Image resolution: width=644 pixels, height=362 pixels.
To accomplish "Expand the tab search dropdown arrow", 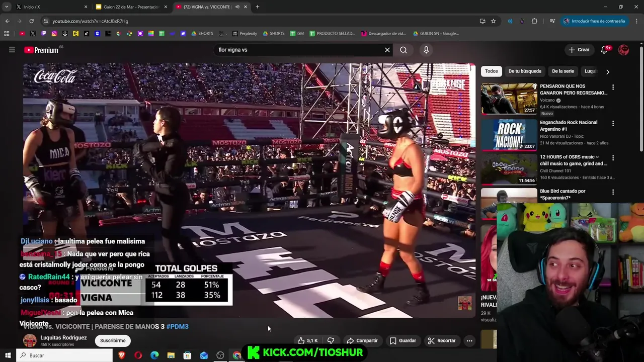I will click(7, 7).
